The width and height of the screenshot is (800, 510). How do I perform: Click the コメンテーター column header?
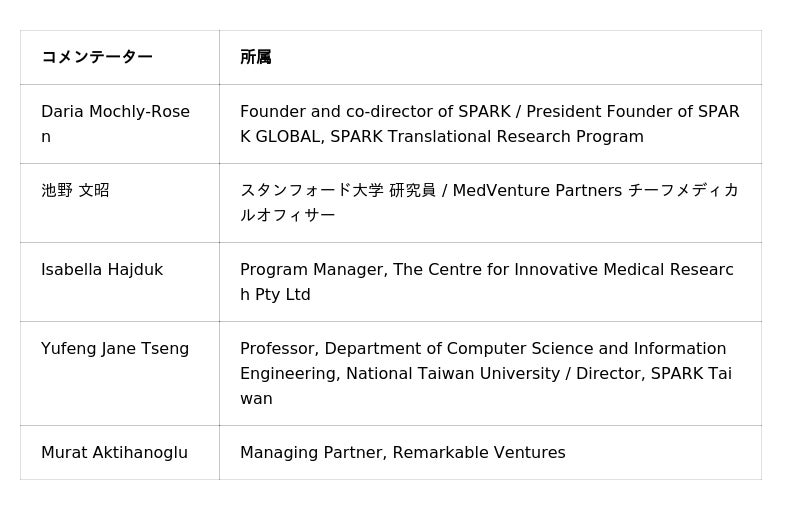pyautogui.click(x=97, y=57)
